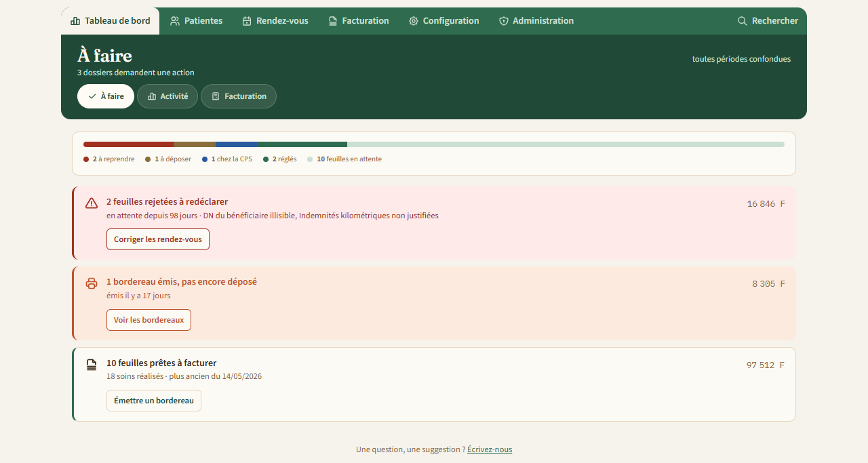Screen dimensions: 868x463
Task: Click the document icon on feuilles prêtes card
Action: click(x=92, y=365)
